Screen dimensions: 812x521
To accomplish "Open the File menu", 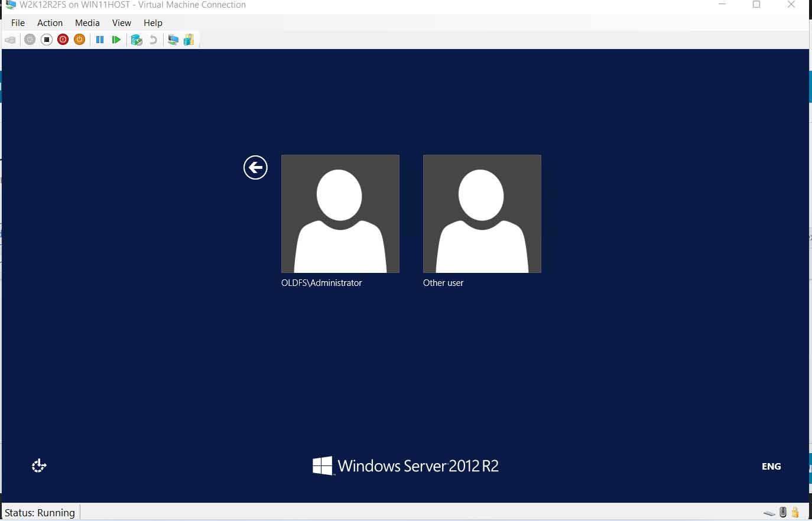I will point(18,22).
